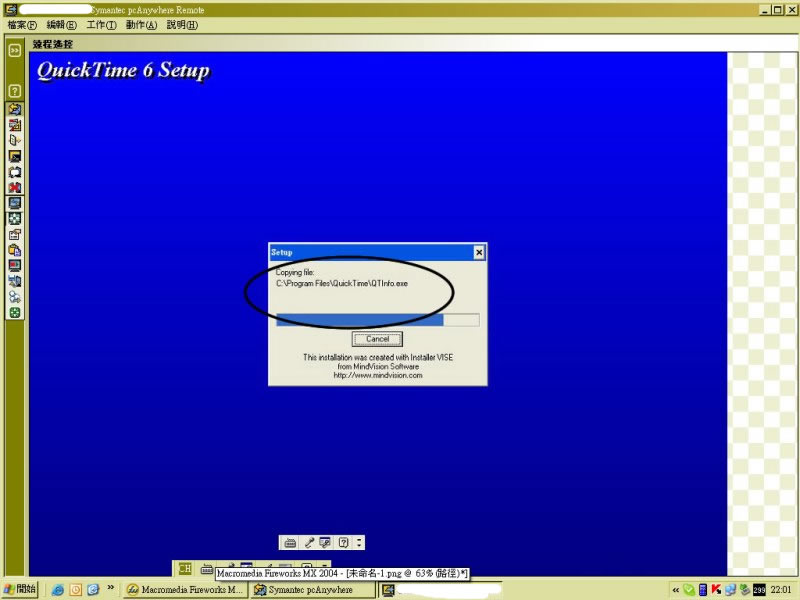Click the screen icon in the floating toolbar
The height and width of the screenshot is (600, 800).
point(326,543)
